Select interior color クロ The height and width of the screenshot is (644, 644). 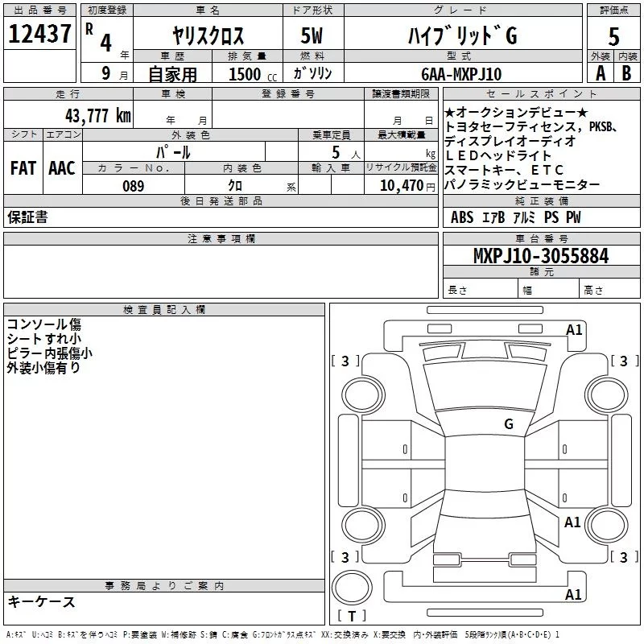tap(235, 186)
